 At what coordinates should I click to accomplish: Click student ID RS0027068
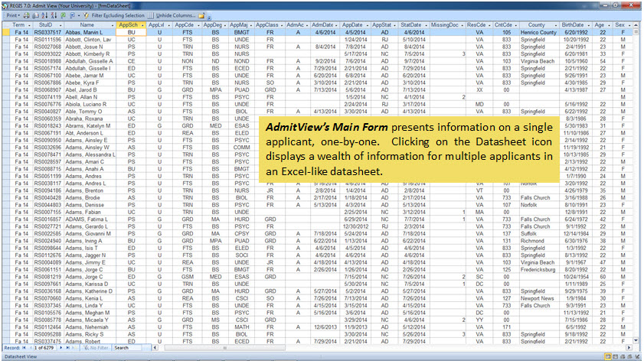47,47
